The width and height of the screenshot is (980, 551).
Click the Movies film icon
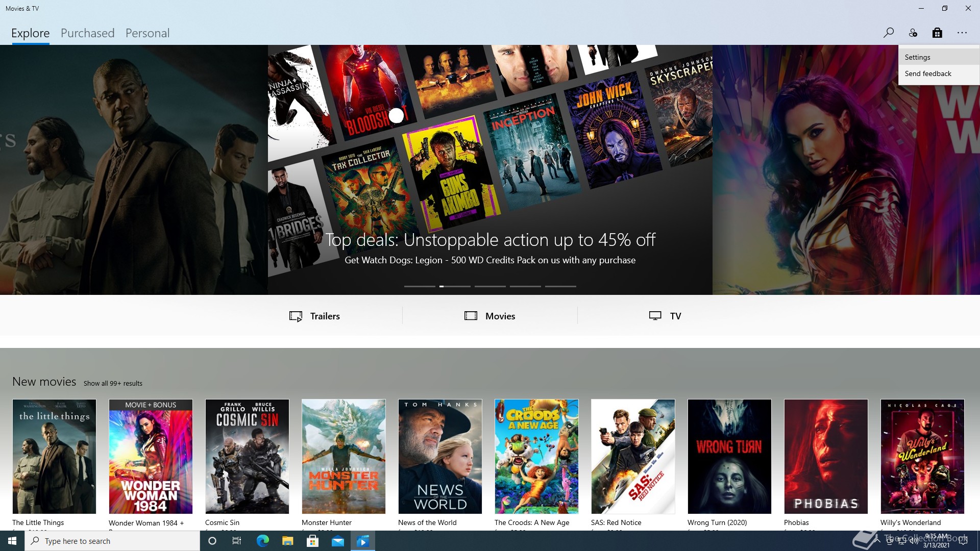(x=471, y=316)
